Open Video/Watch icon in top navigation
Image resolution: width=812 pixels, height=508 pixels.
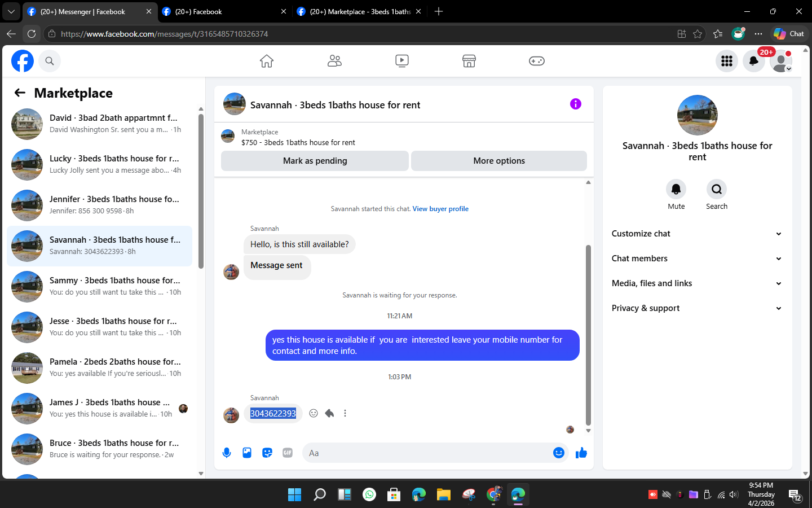point(402,61)
